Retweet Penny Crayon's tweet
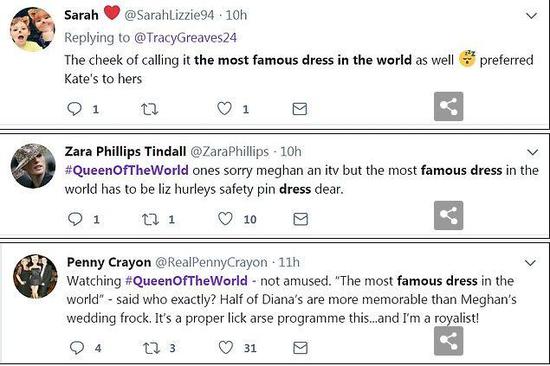The height and width of the screenshot is (366, 550). pyautogui.click(x=152, y=348)
